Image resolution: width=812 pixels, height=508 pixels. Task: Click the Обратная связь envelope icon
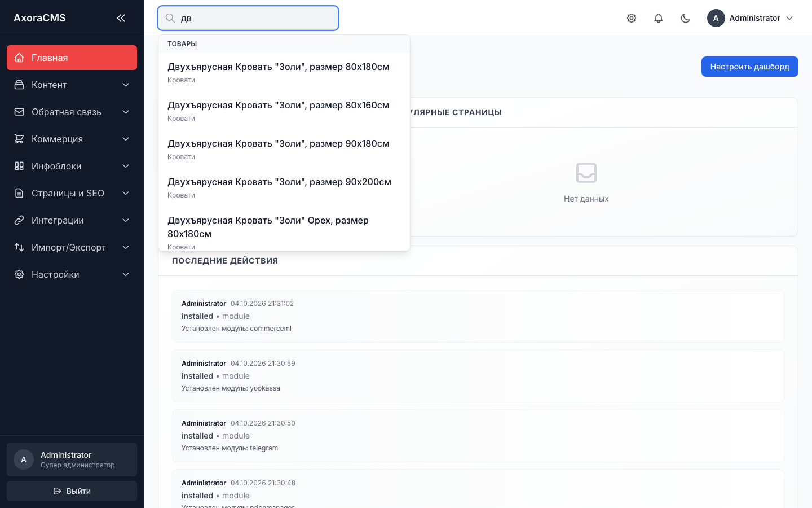coord(19,112)
